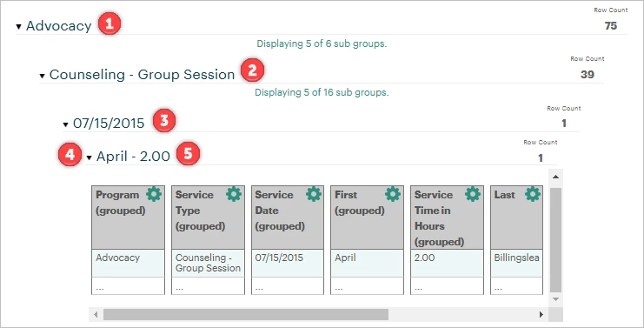Click the Program (grouped) column header

(x=128, y=217)
